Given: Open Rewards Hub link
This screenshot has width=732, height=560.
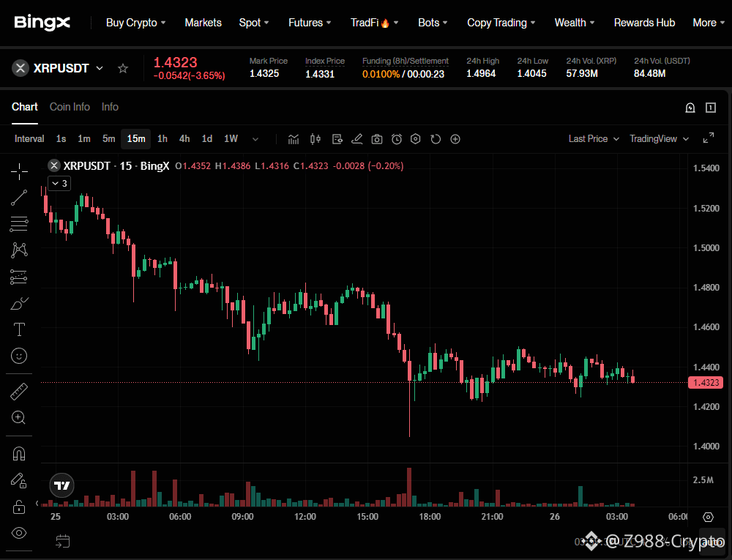Looking at the screenshot, I should click(x=644, y=23).
